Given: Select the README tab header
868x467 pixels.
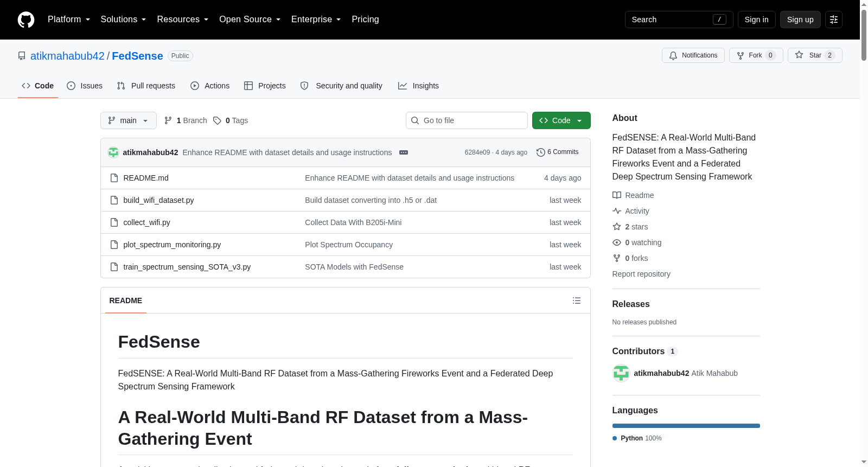Looking at the screenshot, I should (x=126, y=300).
